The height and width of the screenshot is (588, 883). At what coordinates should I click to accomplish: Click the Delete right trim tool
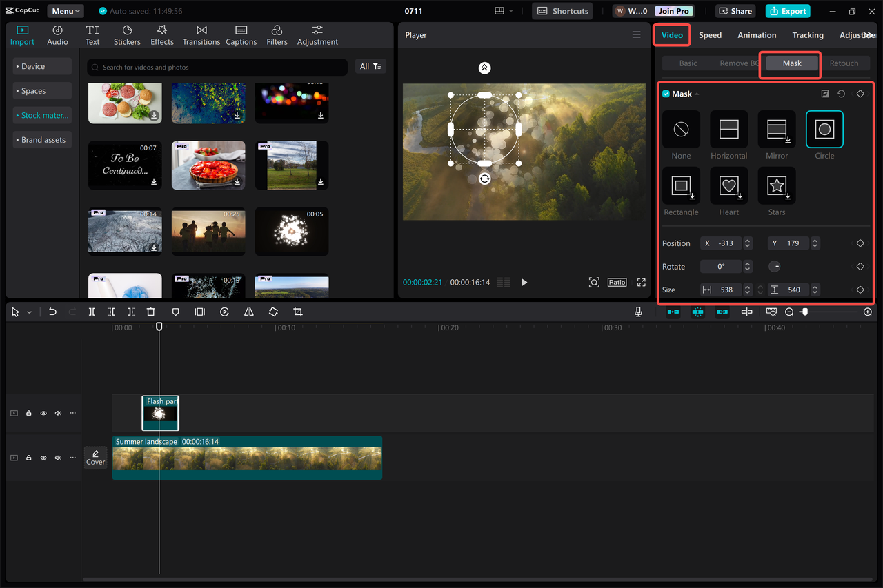point(131,312)
